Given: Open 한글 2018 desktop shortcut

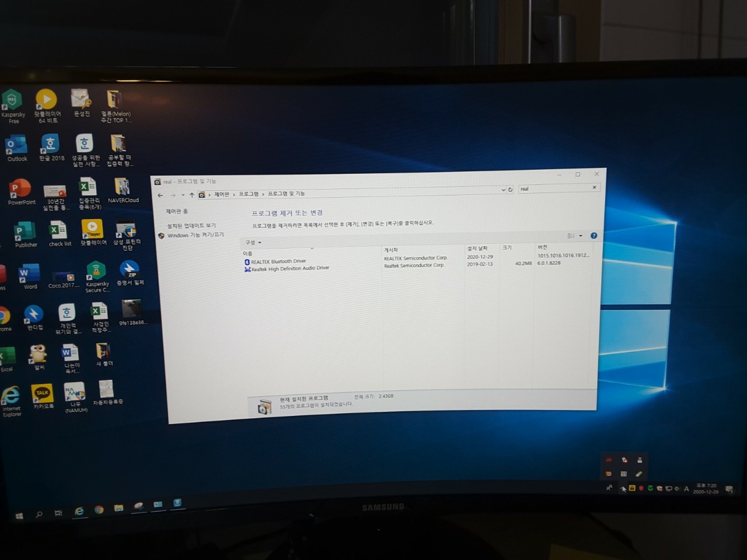Looking at the screenshot, I should (x=51, y=148).
